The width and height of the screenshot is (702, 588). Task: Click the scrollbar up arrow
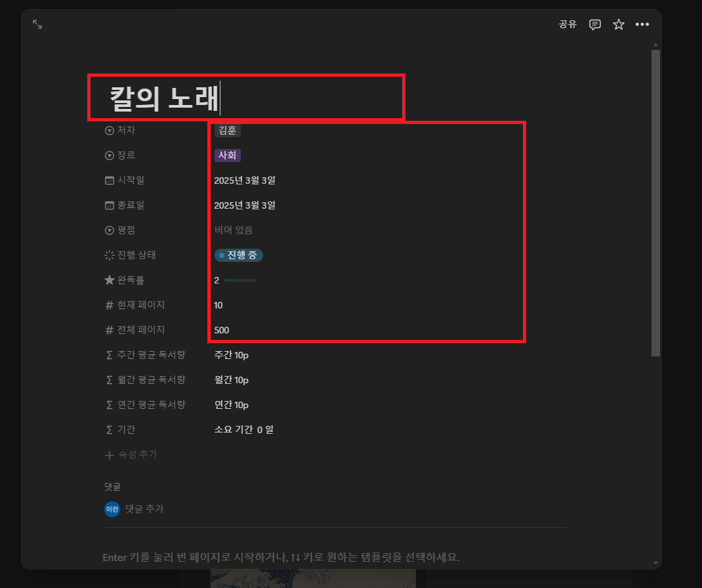pyautogui.click(x=655, y=45)
